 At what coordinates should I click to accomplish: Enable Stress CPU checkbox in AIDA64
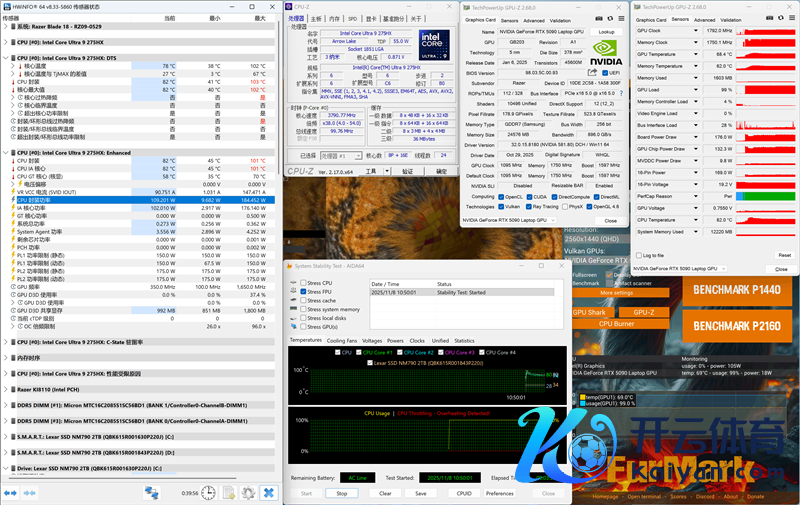click(x=304, y=282)
